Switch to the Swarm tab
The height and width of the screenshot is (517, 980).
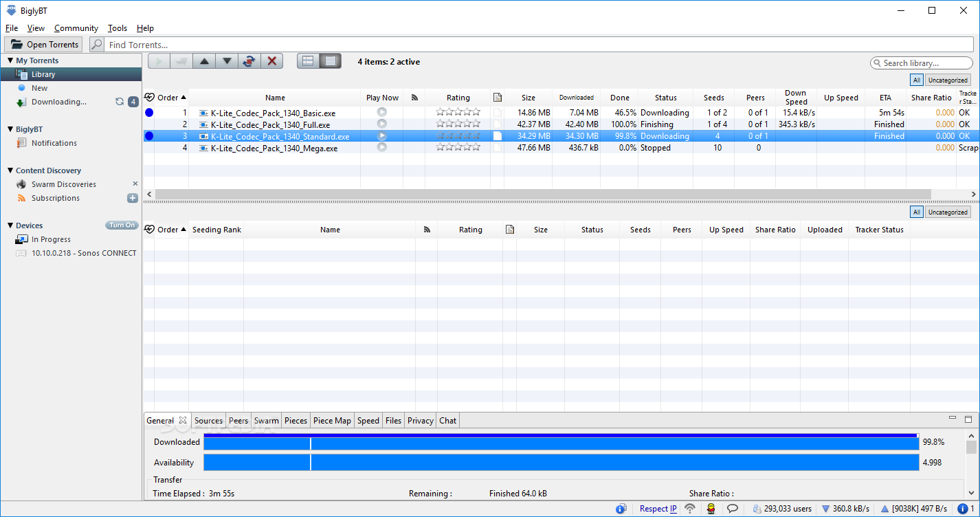tap(267, 421)
